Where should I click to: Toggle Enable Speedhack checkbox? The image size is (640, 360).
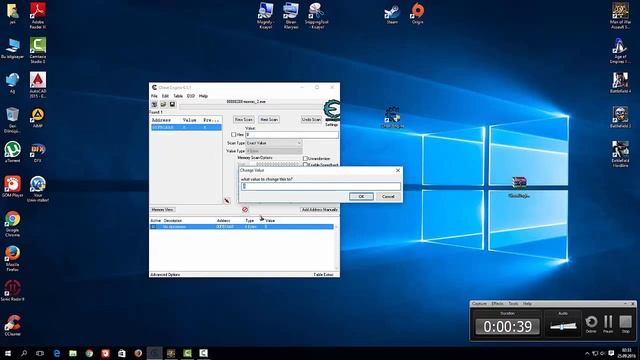click(x=305, y=164)
